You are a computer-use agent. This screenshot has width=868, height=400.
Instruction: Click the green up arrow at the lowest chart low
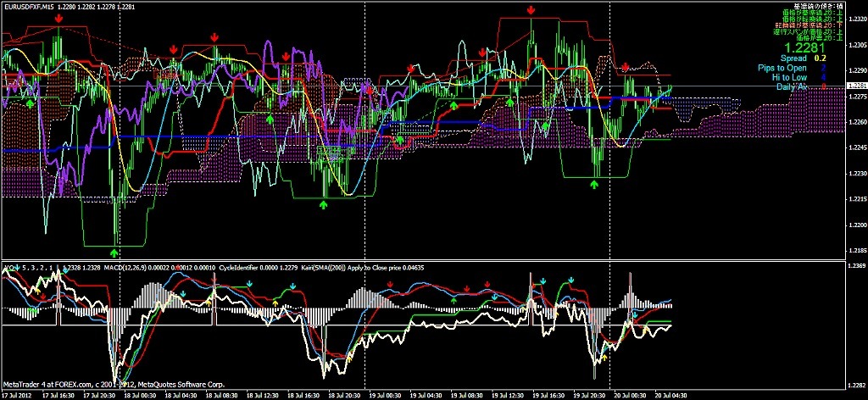coord(114,252)
